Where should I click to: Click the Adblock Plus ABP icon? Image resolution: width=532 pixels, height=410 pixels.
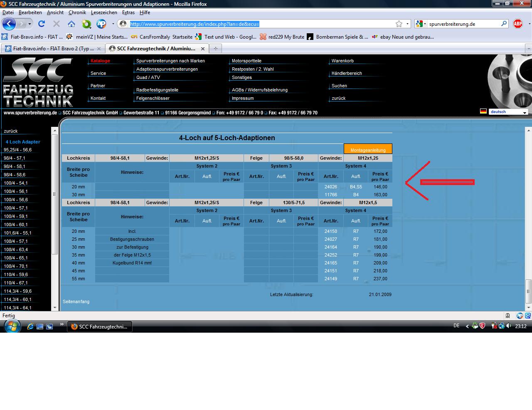pos(518,24)
